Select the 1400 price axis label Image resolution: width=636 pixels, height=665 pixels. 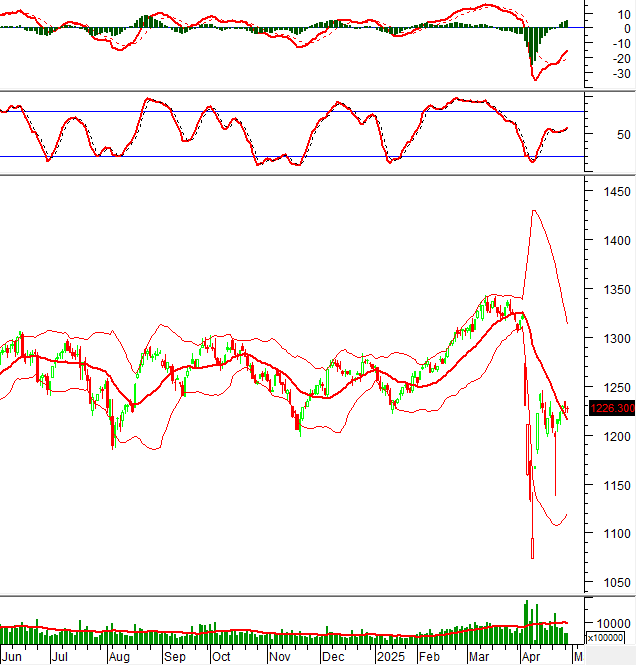[x=617, y=240]
